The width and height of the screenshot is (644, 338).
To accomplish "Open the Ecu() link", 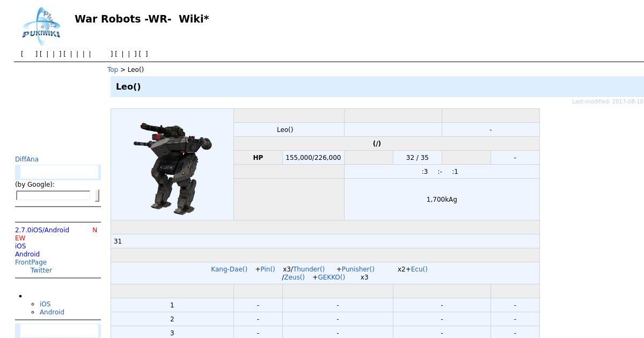I will point(419,269).
